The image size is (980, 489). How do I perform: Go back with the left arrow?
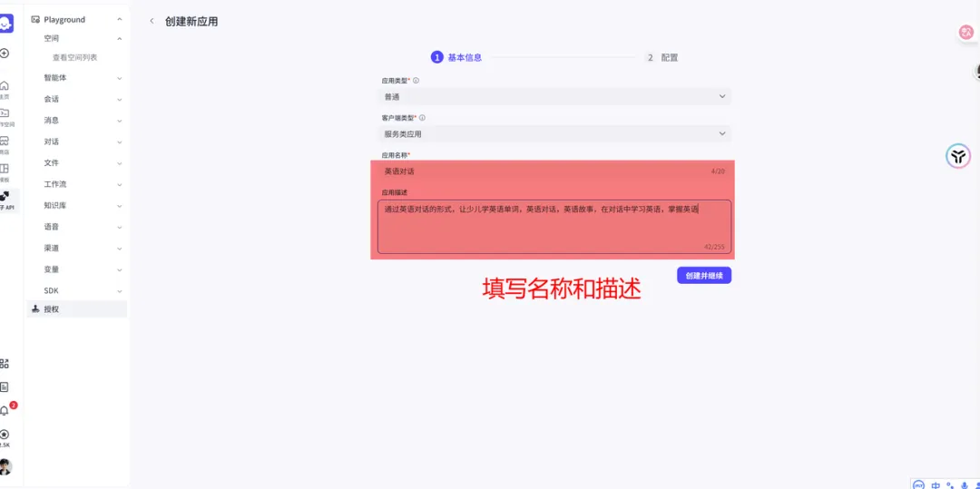tap(152, 21)
